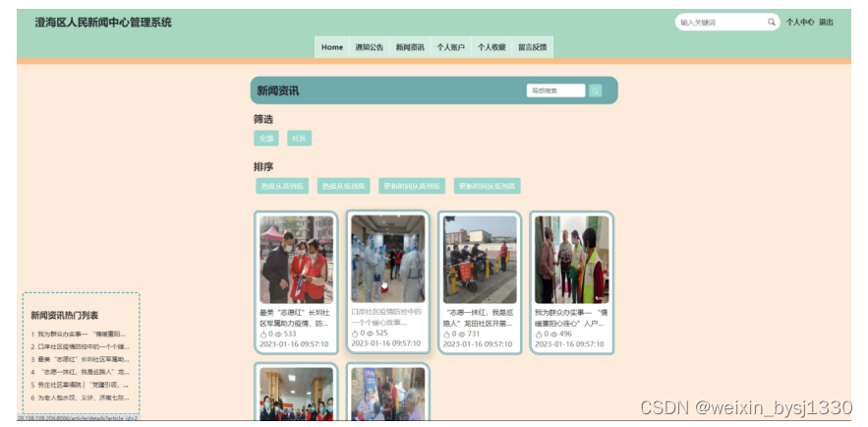Click the 个人中心 link

[x=800, y=23]
